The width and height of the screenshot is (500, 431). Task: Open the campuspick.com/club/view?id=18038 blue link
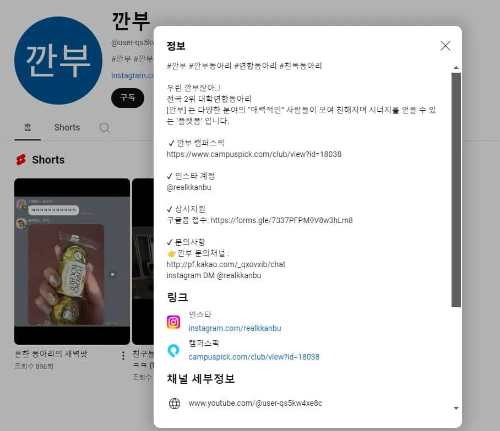254,357
